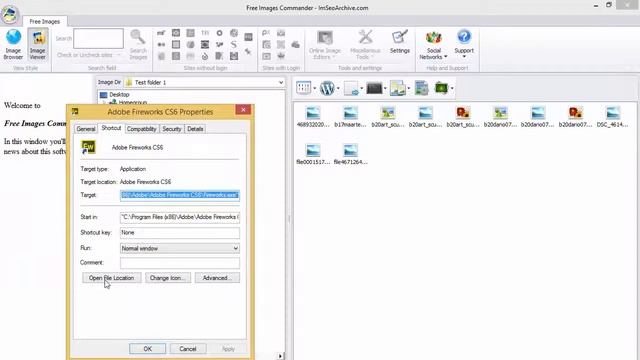Switch to Security tab in Properties dialog
The width and height of the screenshot is (640, 360).
pyautogui.click(x=172, y=129)
